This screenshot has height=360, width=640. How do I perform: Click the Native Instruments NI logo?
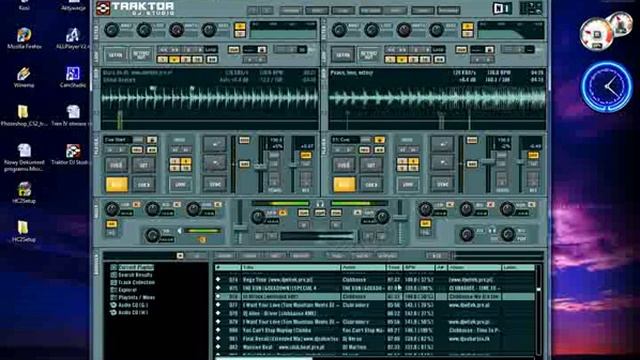[502, 8]
